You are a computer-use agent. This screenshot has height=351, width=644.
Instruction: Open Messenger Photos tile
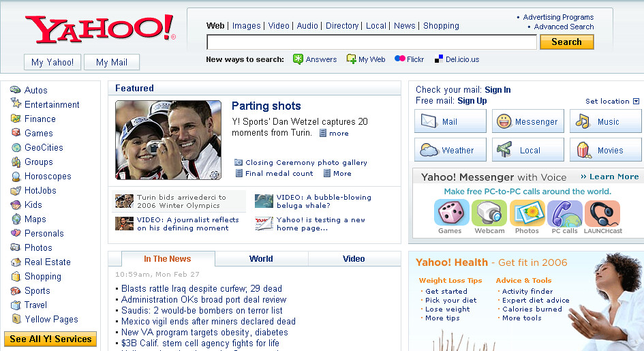click(527, 213)
